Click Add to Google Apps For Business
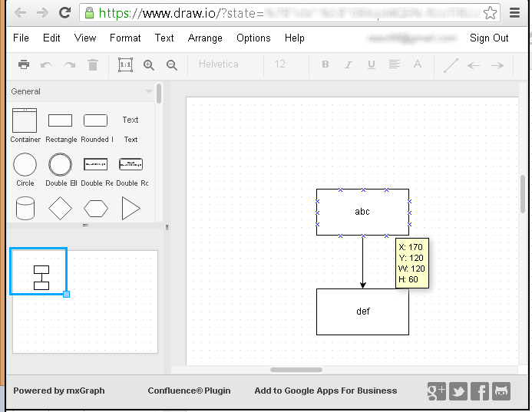The height and width of the screenshot is (412, 532). (x=325, y=391)
